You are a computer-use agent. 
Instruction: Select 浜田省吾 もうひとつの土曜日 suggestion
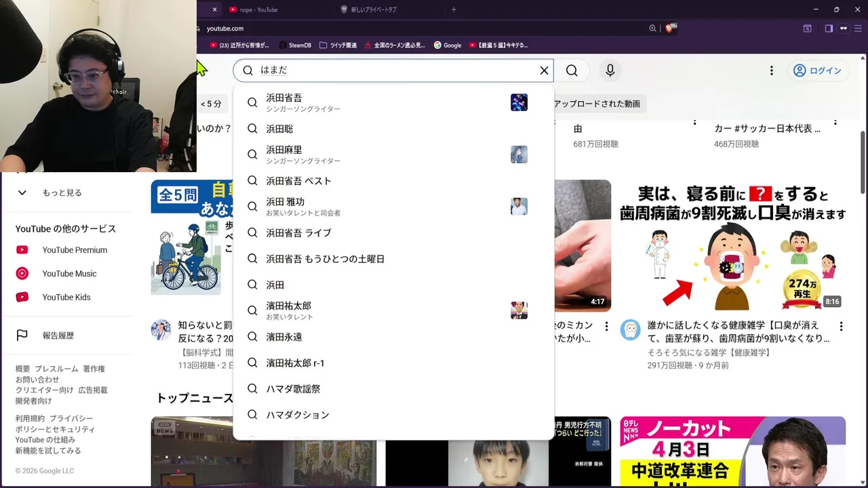(393, 259)
